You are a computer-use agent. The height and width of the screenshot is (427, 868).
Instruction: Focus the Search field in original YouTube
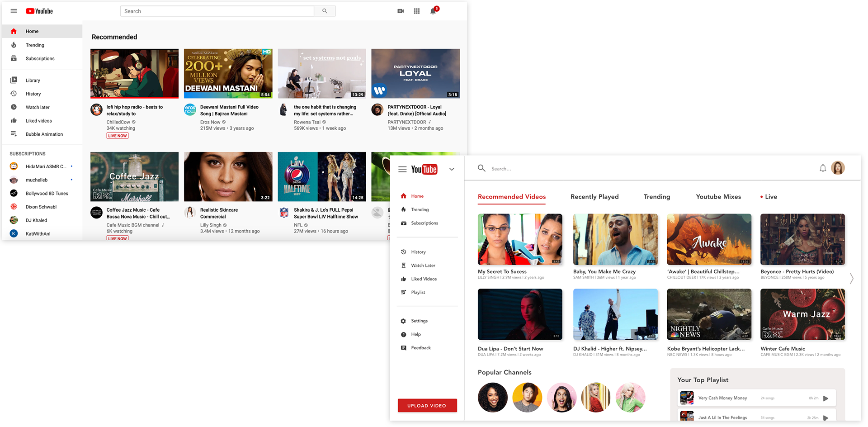pyautogui.click(x=217, y=11)
